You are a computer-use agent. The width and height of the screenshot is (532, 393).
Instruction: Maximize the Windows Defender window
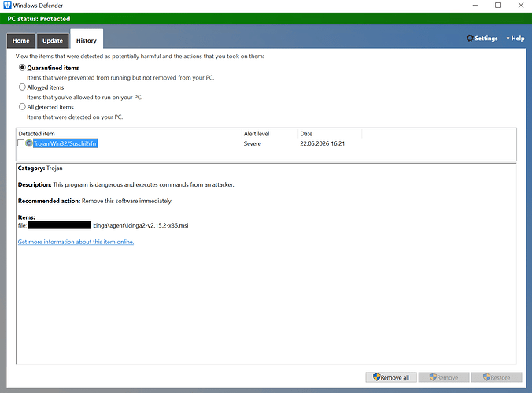[x=497, y=5]
